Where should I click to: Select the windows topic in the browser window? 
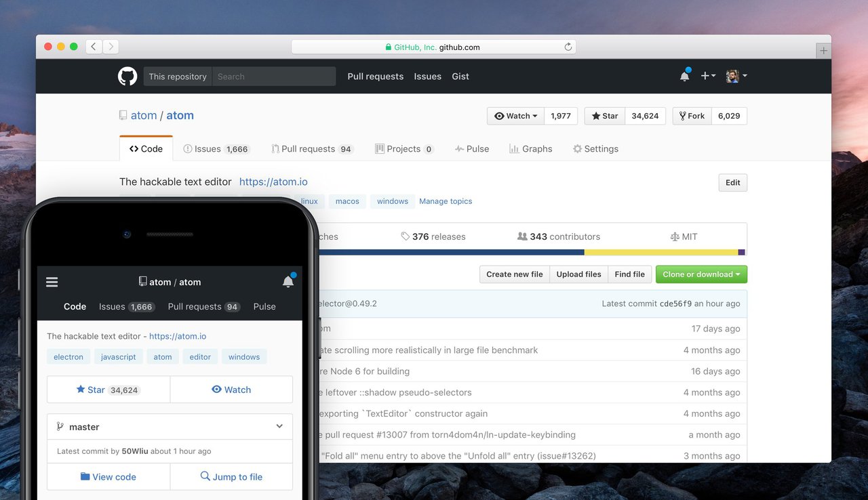click(x=393, y=201)
